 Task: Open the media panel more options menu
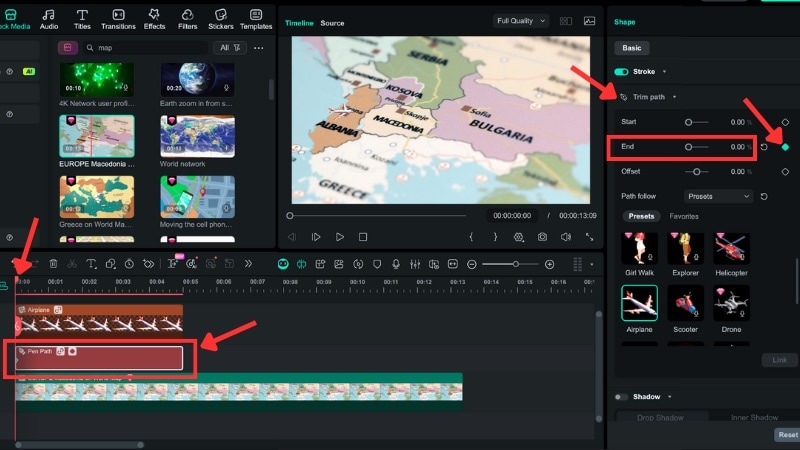(259, 48)
